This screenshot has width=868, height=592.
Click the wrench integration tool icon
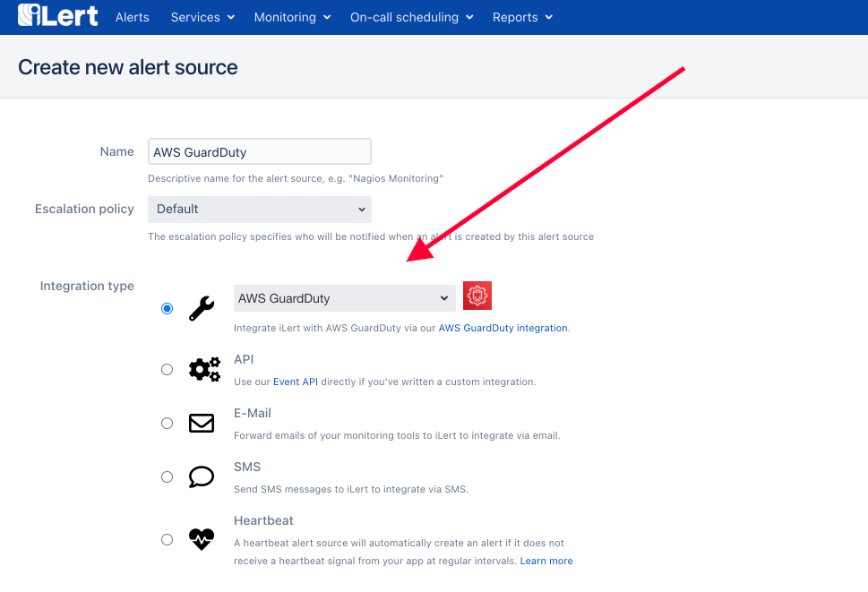pyautogui.click(x=202, y=309)
